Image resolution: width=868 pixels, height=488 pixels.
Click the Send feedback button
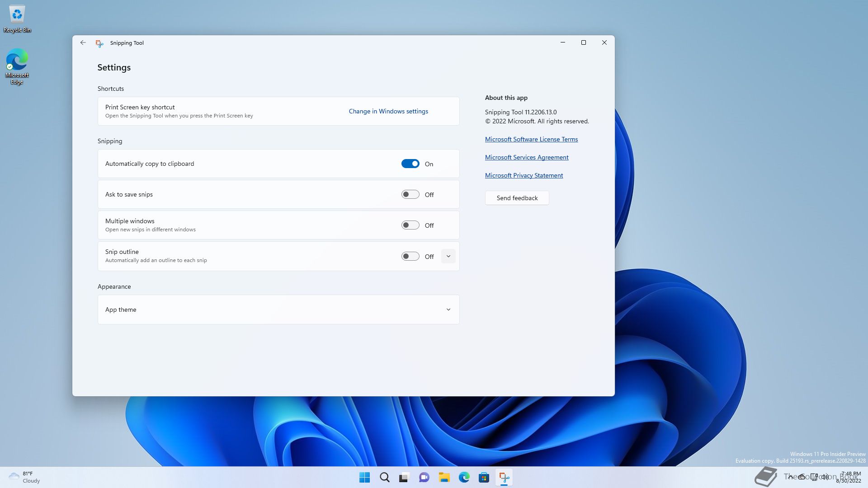point(517,198)
